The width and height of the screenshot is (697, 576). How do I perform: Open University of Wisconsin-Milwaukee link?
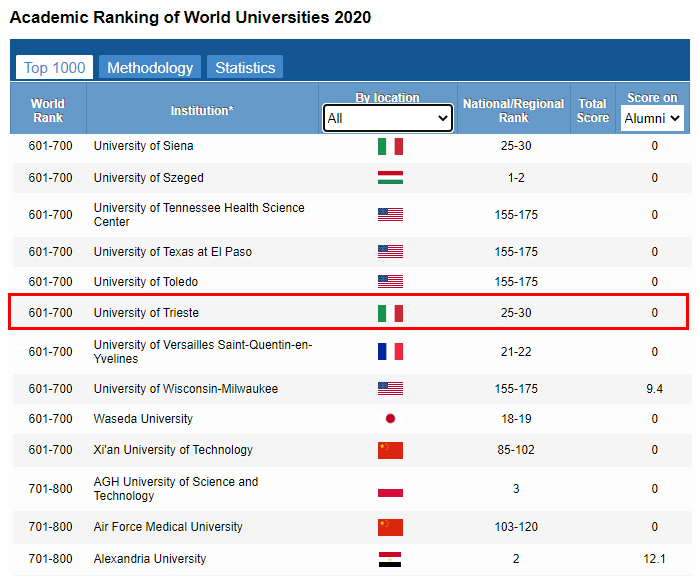click(186, 389)
